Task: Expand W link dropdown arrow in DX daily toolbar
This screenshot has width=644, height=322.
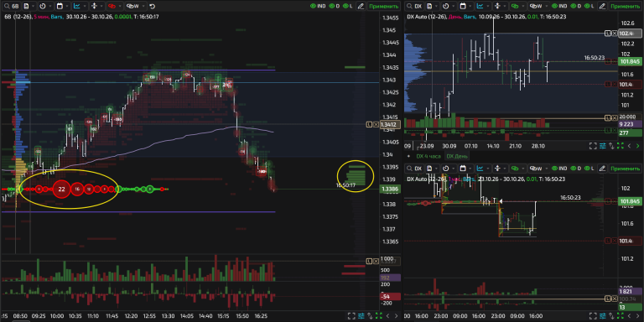Action: [547, 6]
